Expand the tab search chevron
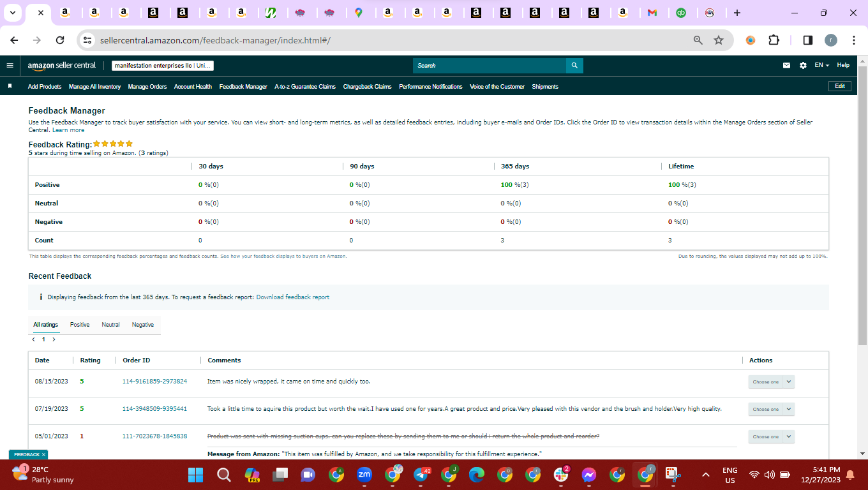 pyautogui.click(x=12, y=13)
